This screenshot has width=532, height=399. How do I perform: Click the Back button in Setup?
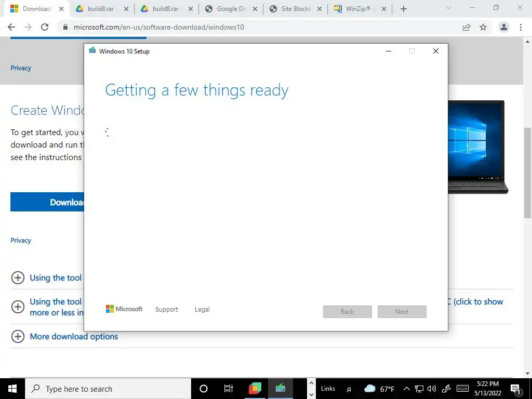pos(348,312)
